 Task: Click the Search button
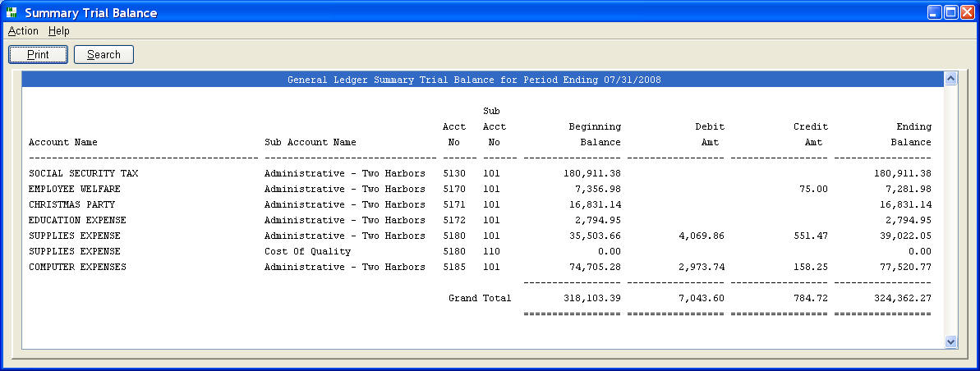pos(104,55)
